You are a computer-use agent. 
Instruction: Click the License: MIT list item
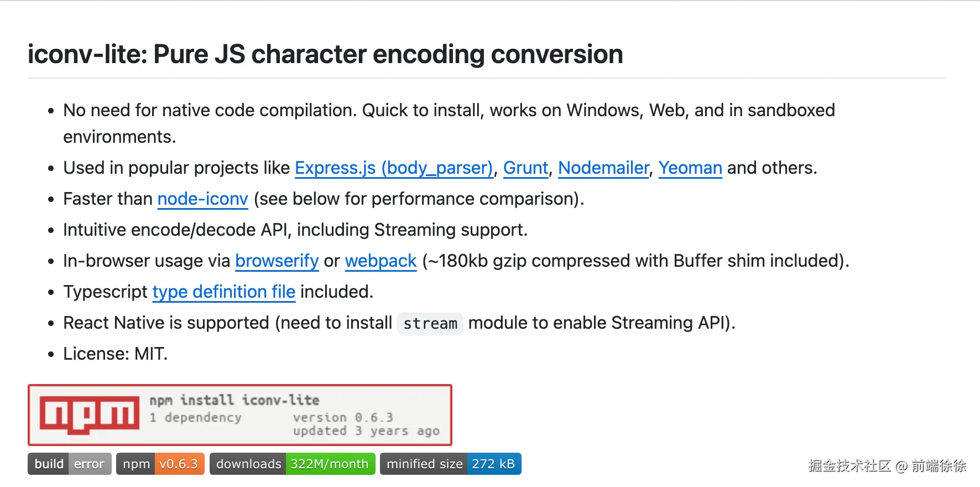coord(115,354)
